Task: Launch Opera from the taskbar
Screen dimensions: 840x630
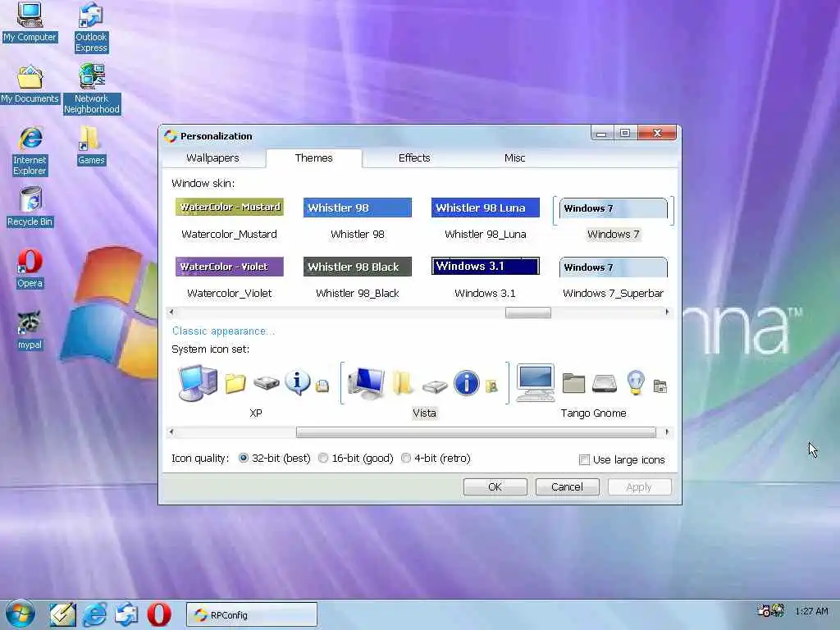Action: coord(159,614)
